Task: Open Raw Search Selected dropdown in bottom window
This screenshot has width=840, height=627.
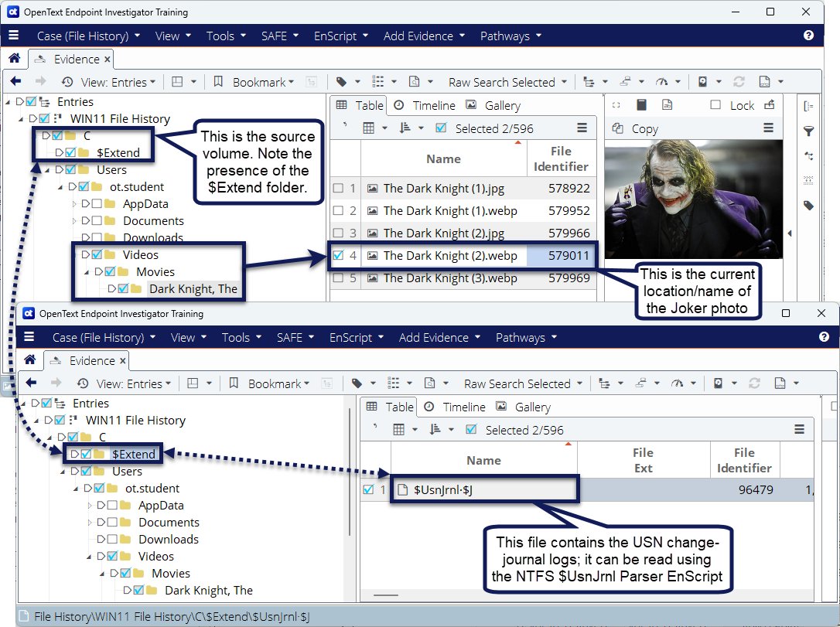Action: point(523,383)
